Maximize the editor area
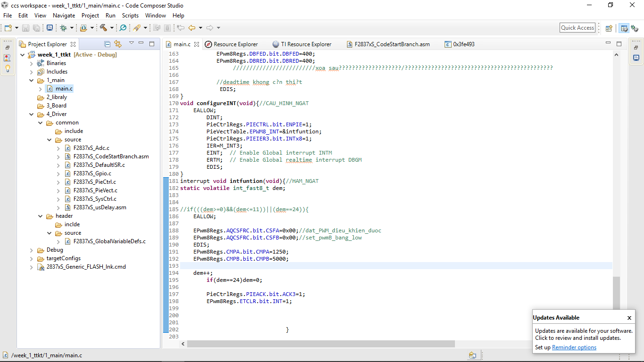The image size is (644, 362). (x=619, y=43)
